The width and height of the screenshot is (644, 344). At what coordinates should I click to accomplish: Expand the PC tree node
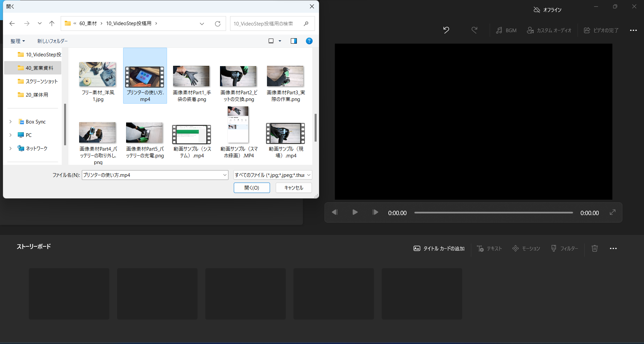click(x=10, y=135)
